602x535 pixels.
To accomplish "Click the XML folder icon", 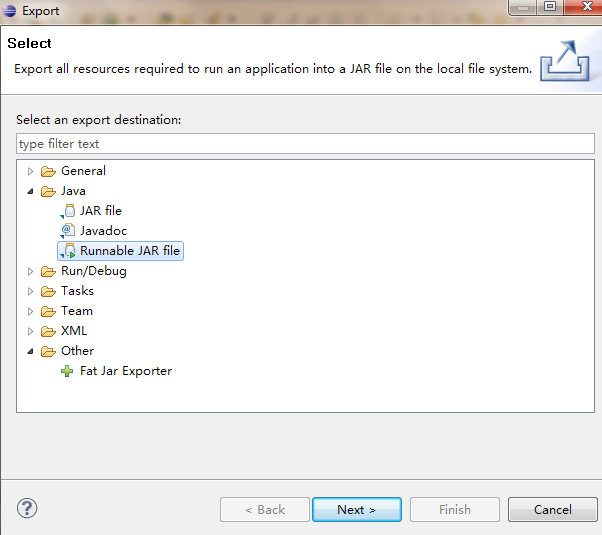I will 48,331.
